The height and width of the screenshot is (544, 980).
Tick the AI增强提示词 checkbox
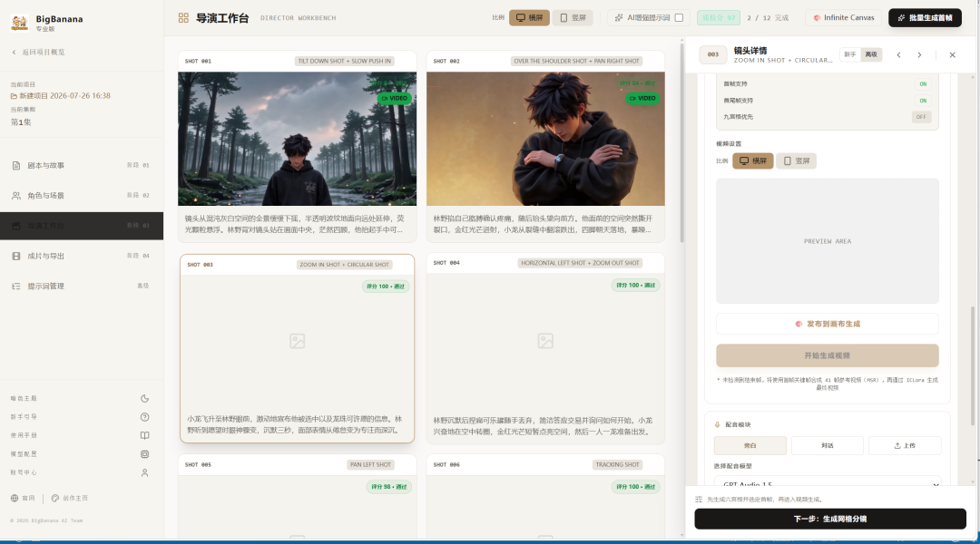pyautogui.click(x=679, y=17)
